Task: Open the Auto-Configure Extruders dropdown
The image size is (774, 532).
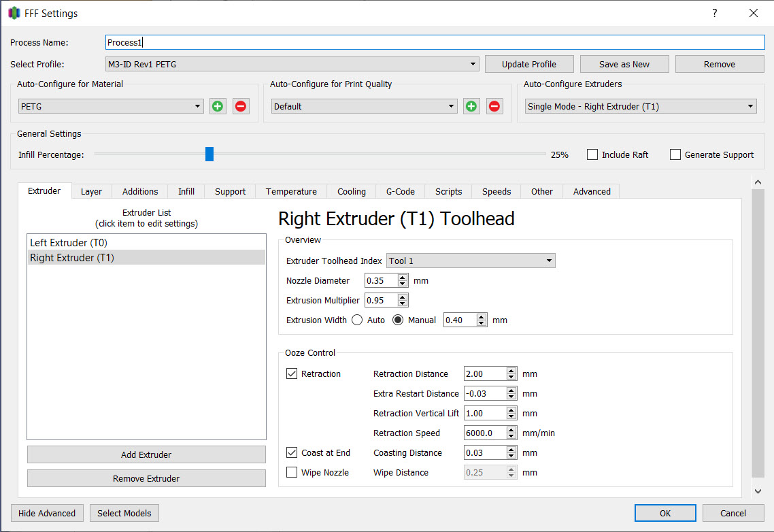Action: point(641,106)
